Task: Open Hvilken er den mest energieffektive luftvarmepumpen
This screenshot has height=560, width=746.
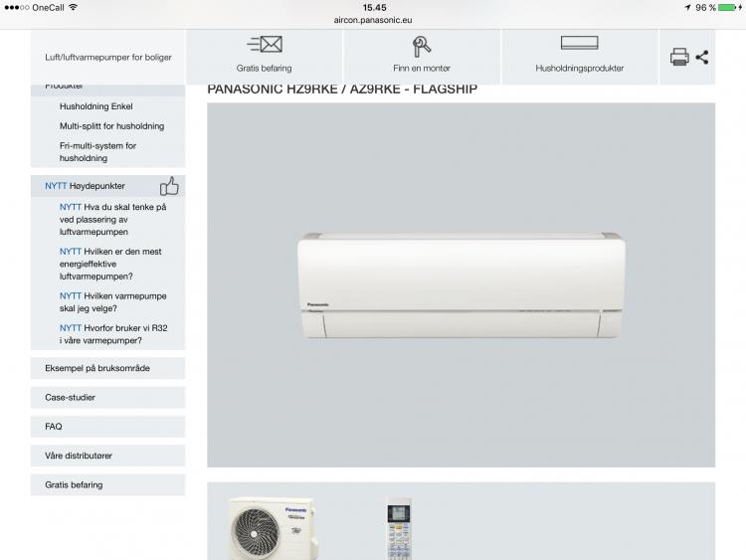Action: 110,264
